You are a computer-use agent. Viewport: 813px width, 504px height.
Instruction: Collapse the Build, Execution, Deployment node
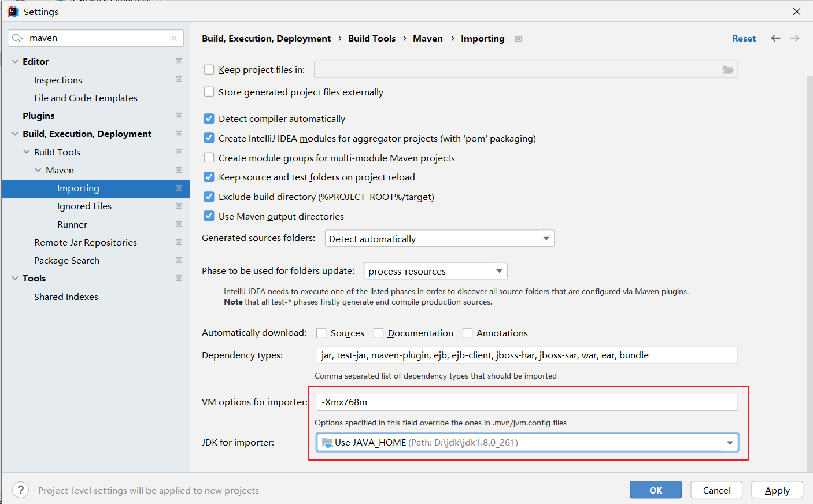[x=15, y=134]
